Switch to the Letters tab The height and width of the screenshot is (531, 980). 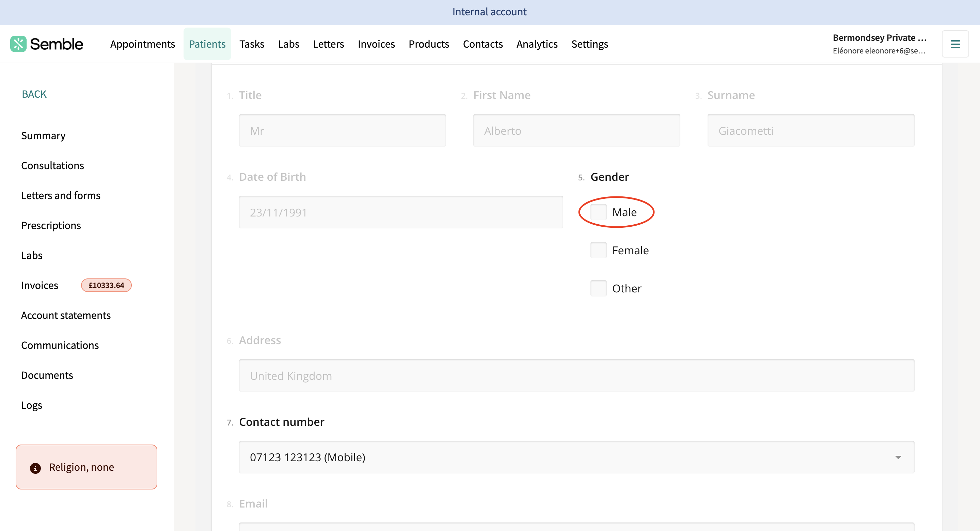(329, 44)
